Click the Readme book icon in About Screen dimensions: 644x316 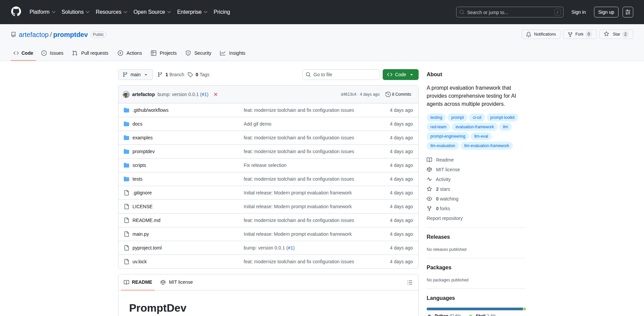click(429, 160)
